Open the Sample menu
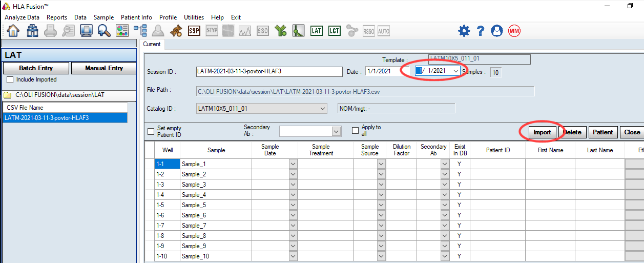 tap(103, 17)
